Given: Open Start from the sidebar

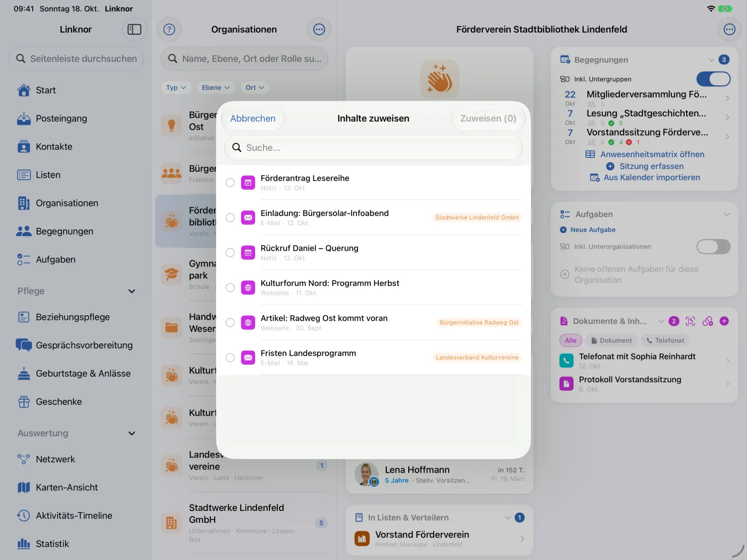Looking at the screenshot, I should pyautogui.click(x=76, y=90).
